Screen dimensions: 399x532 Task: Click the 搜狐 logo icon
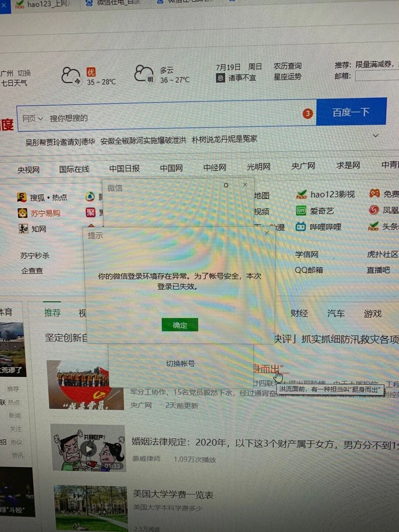pos(22,197)
